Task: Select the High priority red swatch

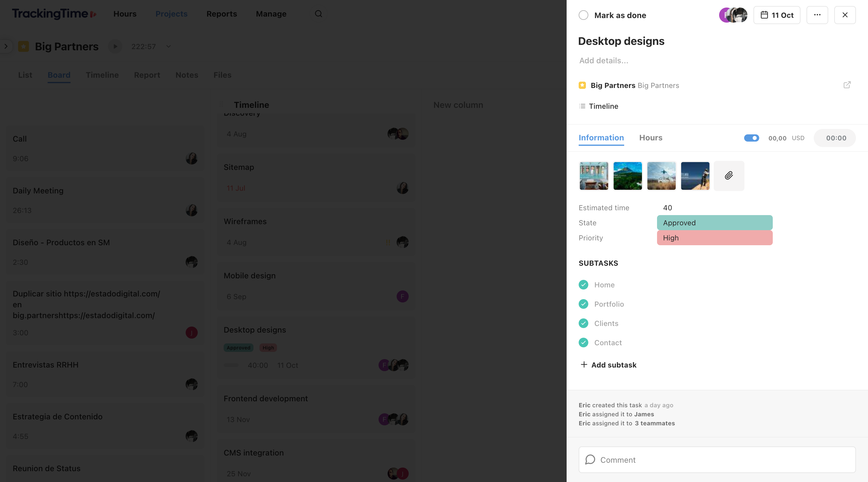Action: tap(714, 238)
